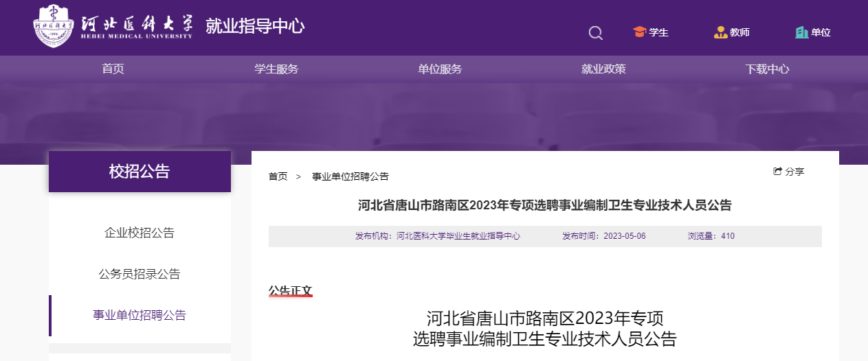868x361 pixels.
Task: Click the large body title 河北省唐山市路南区2023年专项
Action: point(545,318)
